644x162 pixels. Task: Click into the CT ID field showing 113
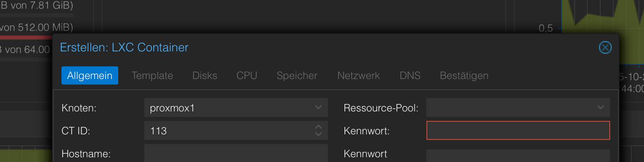tap(229, 131)
